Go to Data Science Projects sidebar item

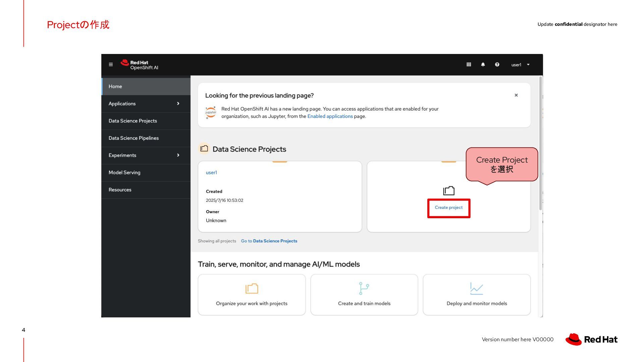point(146,121)
